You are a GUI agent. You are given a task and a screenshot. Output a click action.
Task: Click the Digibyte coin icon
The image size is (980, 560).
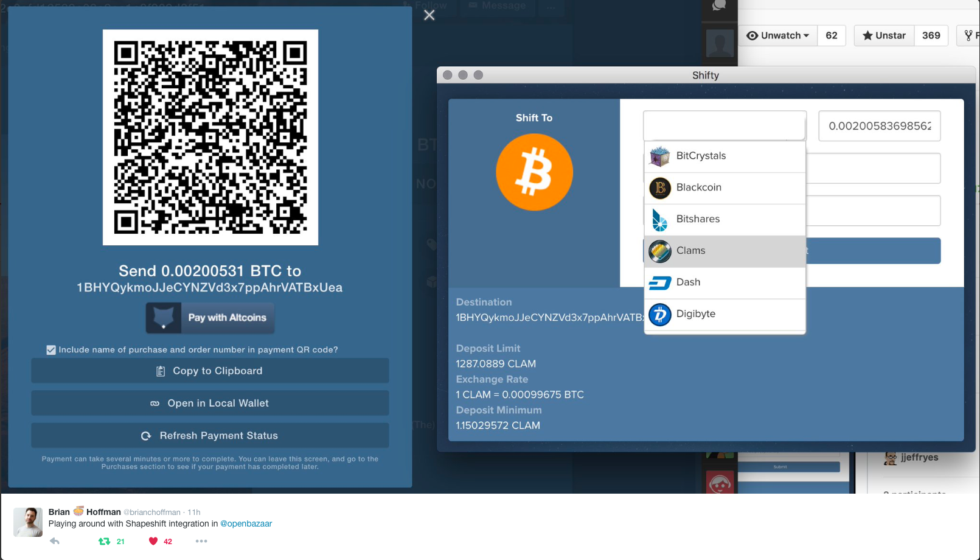660,315
